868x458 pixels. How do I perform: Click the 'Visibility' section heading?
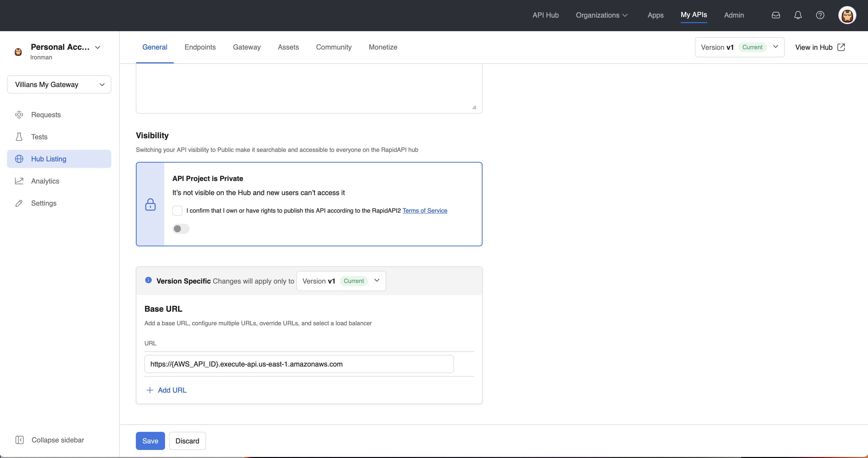click(x=152, y=135)
